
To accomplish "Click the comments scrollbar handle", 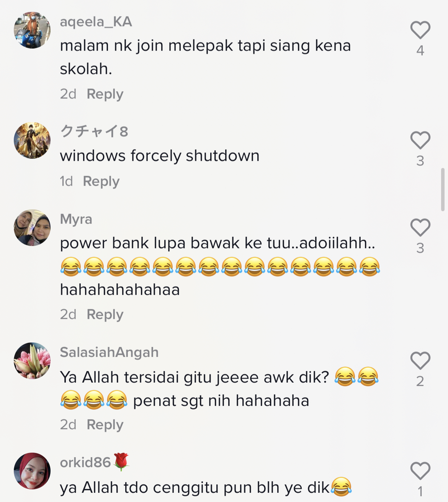I will [443, 189].
